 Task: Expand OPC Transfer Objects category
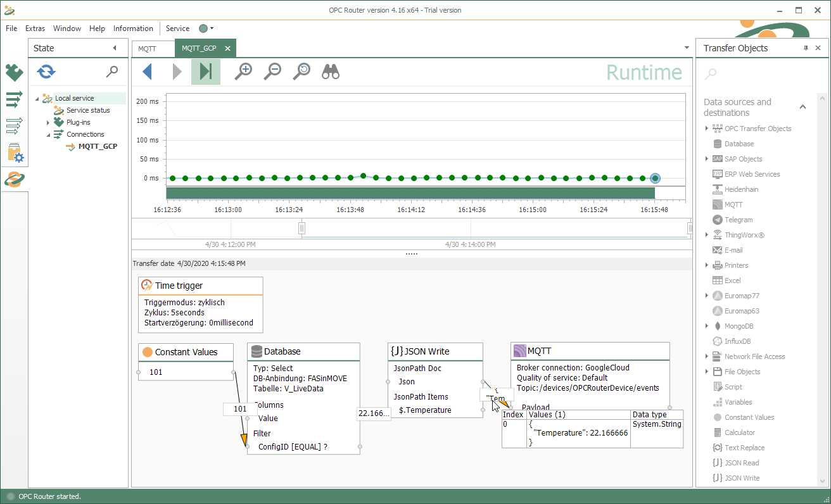click(x=707, y=129)
